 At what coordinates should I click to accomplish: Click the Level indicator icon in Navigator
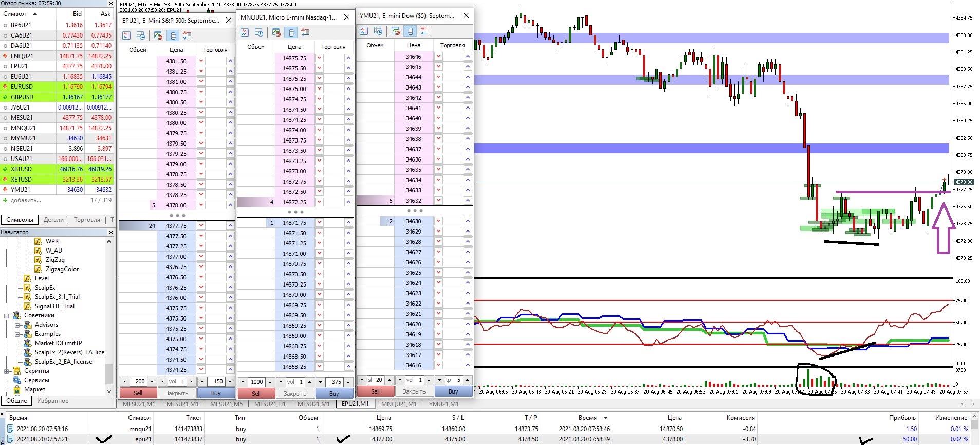(x=28, y=278)
